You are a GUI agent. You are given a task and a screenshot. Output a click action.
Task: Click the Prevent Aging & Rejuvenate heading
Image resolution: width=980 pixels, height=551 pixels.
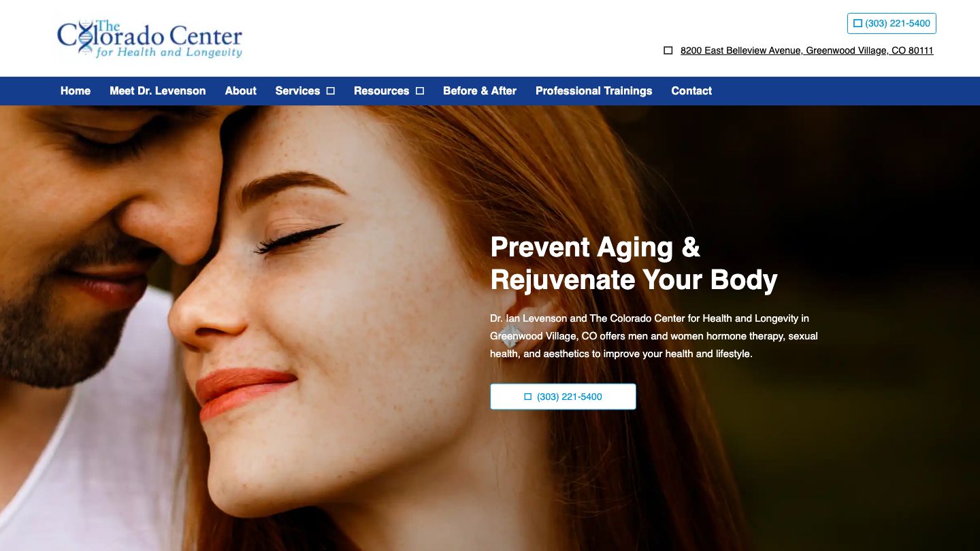[x=634, y=264]
